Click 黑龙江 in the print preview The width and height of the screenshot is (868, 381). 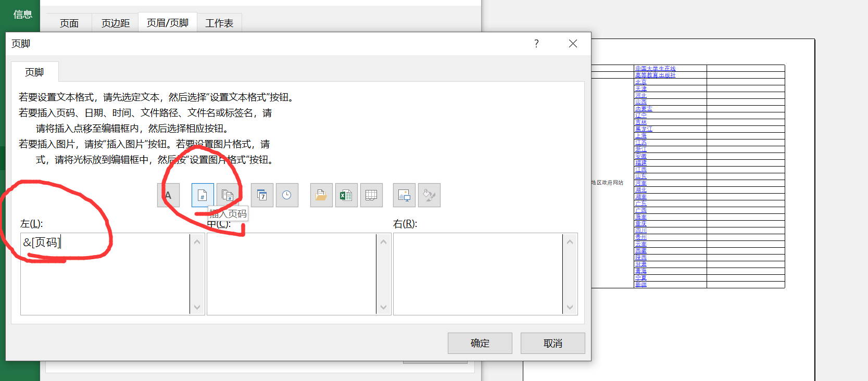[644, 129]
